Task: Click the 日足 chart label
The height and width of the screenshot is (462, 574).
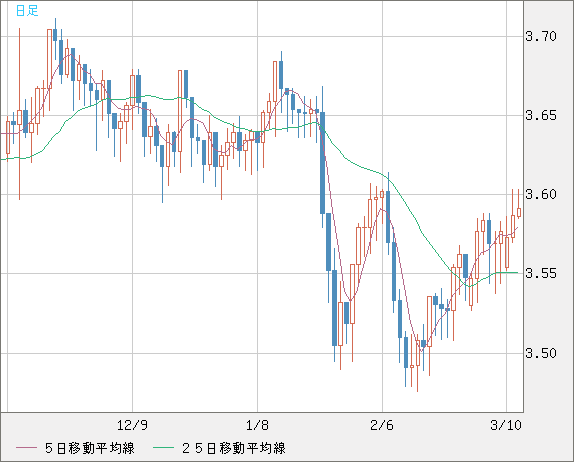Action: pyautogui.click(x=27, y=10)
